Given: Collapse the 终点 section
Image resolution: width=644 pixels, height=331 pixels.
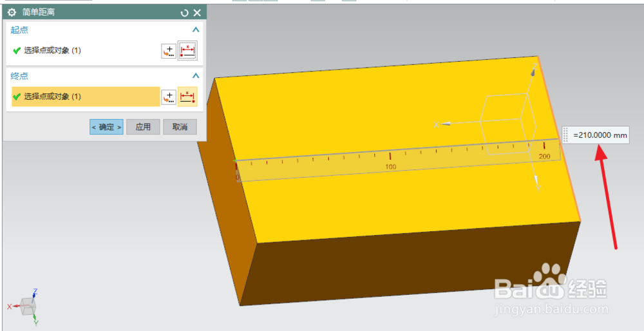Looking at the screenshot, I should click(196, 75).
